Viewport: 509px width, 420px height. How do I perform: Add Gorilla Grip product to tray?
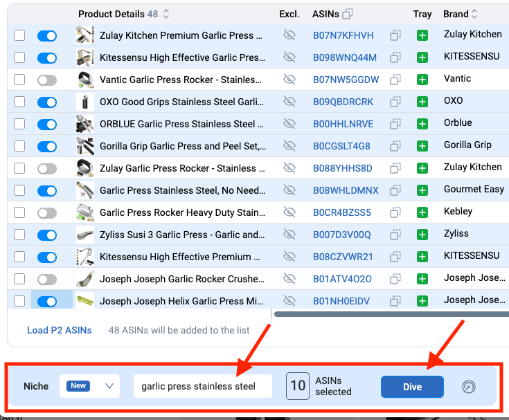pos(422,145)
